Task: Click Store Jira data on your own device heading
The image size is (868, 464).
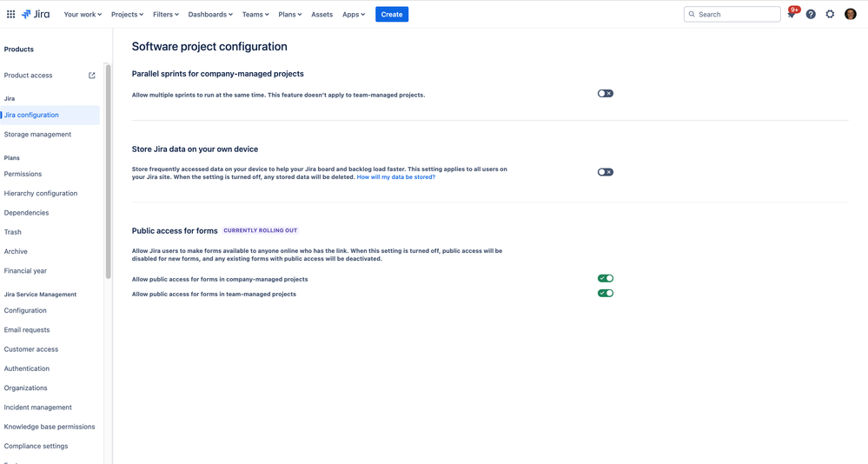Action: [195, 149]
